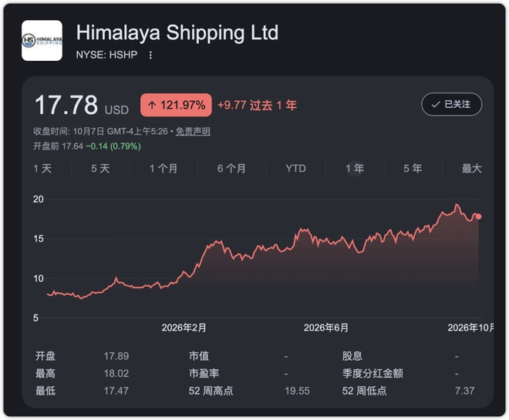Click the 季度分红金额 label
The height and width of the screenshot is (420, 509).
[x=372, y=373]
